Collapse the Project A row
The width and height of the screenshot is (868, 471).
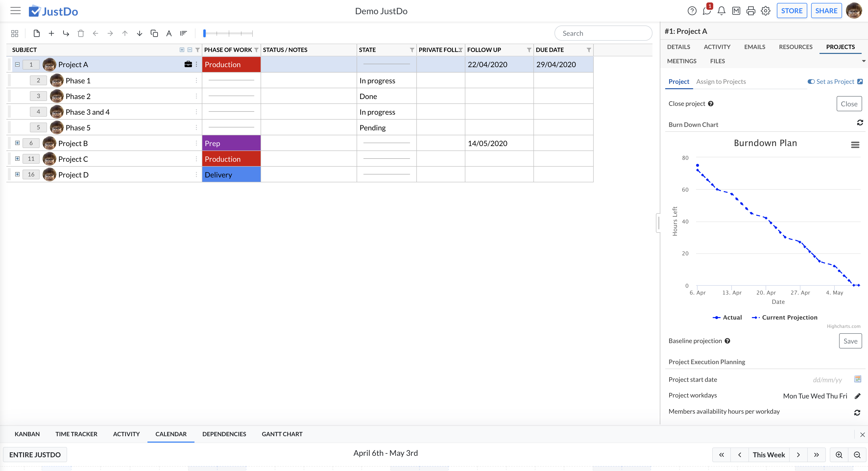click(x=17, y=64)
